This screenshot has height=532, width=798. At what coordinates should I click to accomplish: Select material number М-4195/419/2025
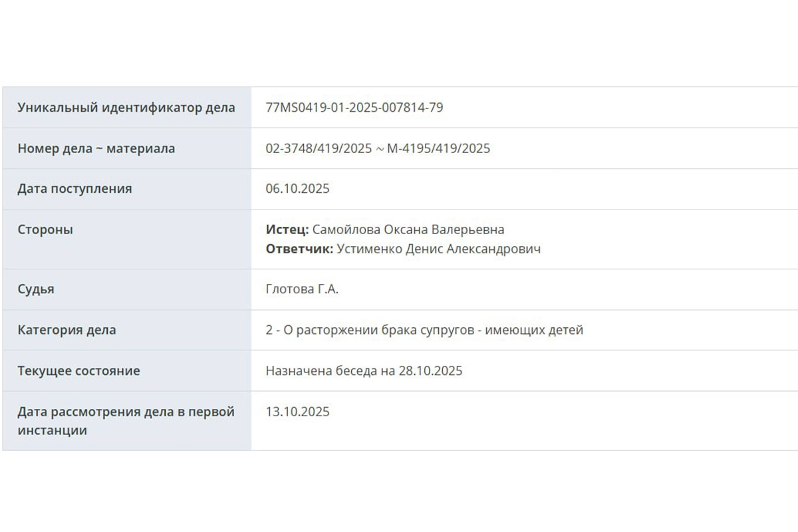[438, 148]
